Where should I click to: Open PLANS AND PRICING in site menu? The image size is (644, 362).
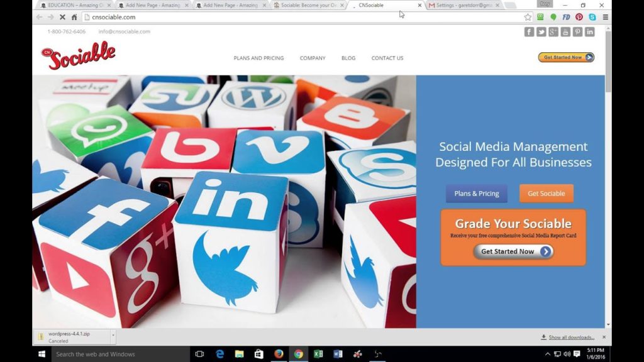point(258,58)
